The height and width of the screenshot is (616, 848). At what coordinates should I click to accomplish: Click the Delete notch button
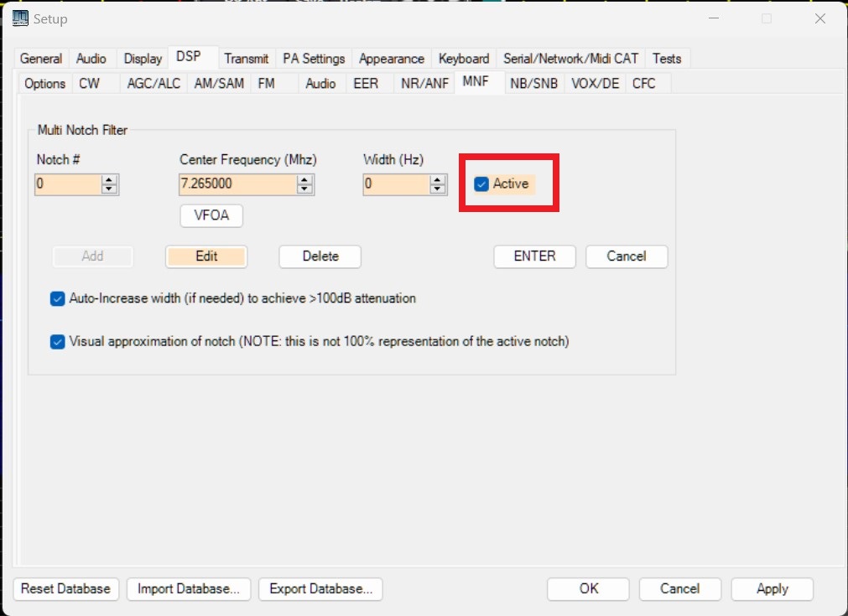[320, 256]
